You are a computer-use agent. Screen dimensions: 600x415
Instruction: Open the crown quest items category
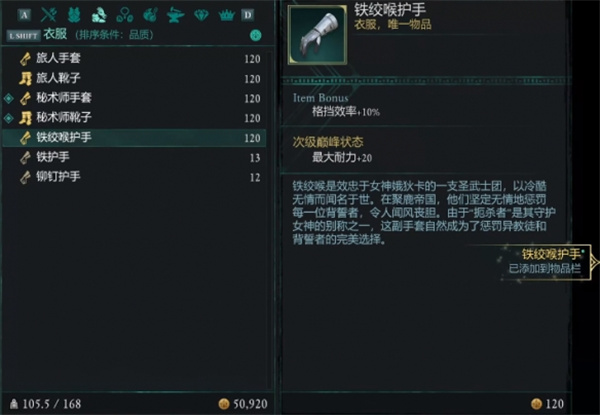(x=227, y=15)
